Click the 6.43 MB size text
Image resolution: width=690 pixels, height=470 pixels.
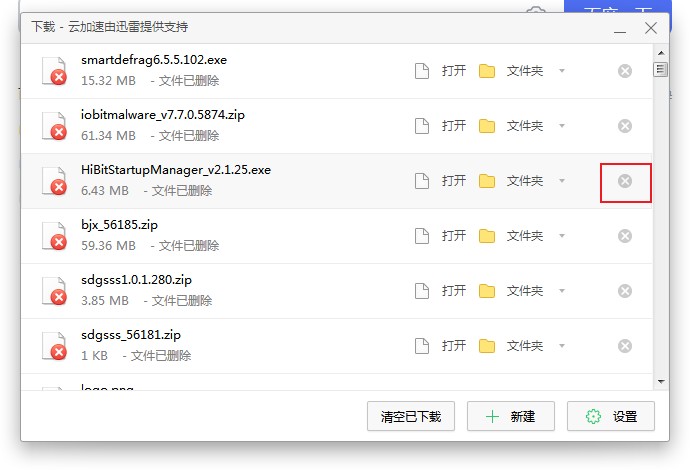click(x=105, y=191)
